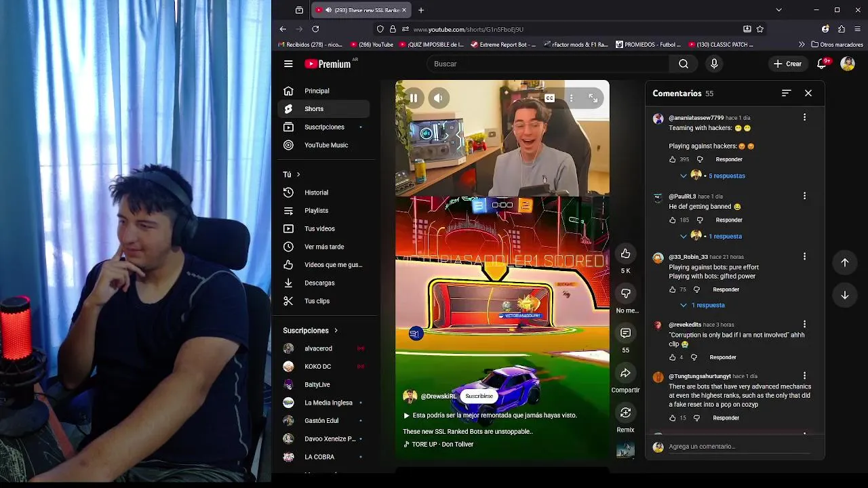
Task: Click the Agrega un comentario field
Action: click(739, 447)
